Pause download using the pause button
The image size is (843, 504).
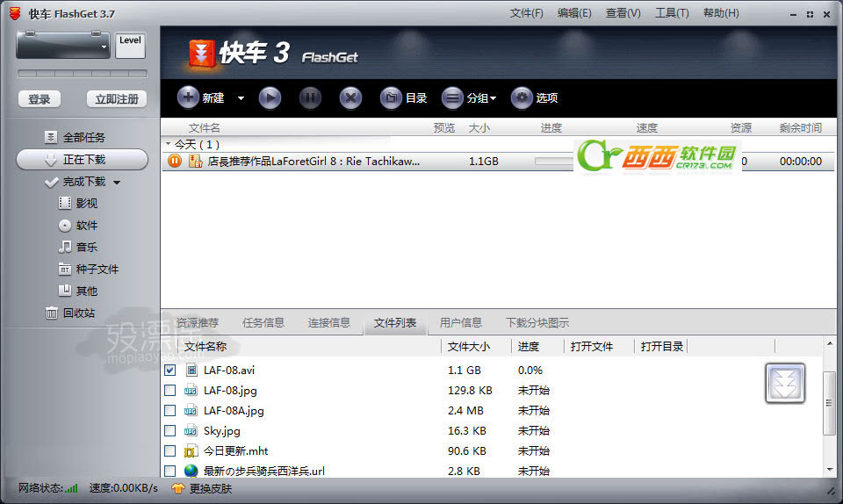tap(310, 97)
